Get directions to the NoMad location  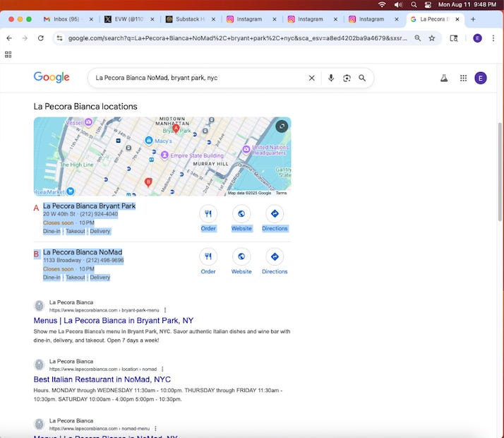click(x=275, y=262)
